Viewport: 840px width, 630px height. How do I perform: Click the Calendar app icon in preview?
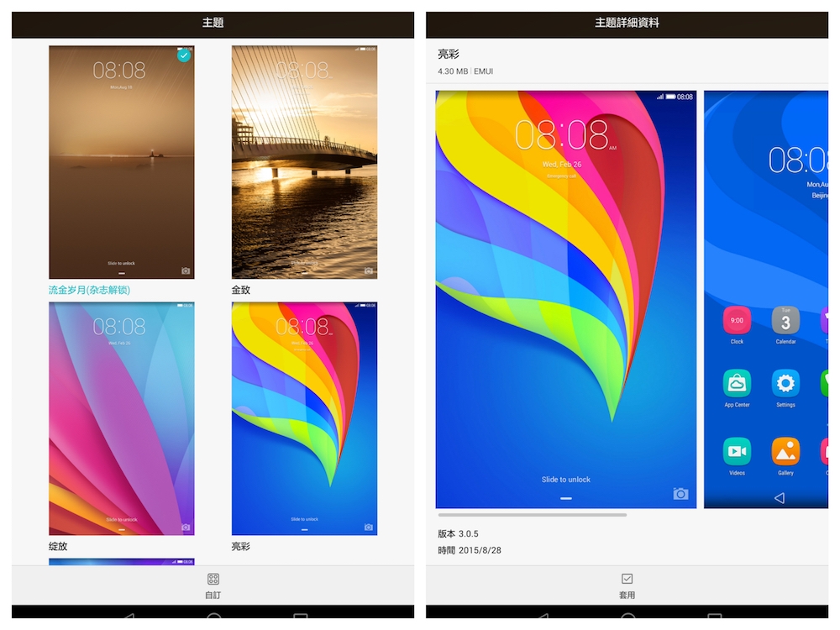785,321
